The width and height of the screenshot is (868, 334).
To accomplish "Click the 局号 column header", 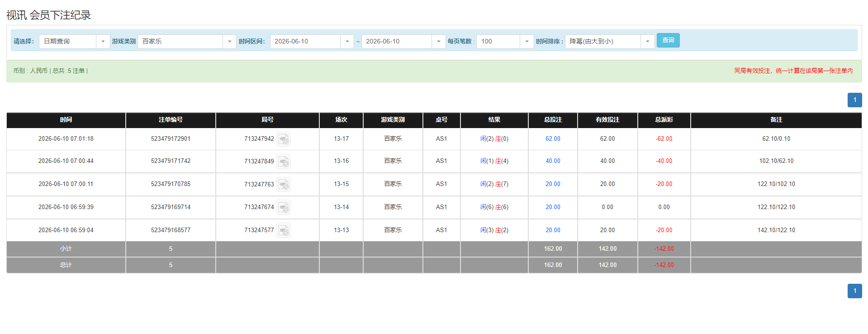I will point(267,120).
